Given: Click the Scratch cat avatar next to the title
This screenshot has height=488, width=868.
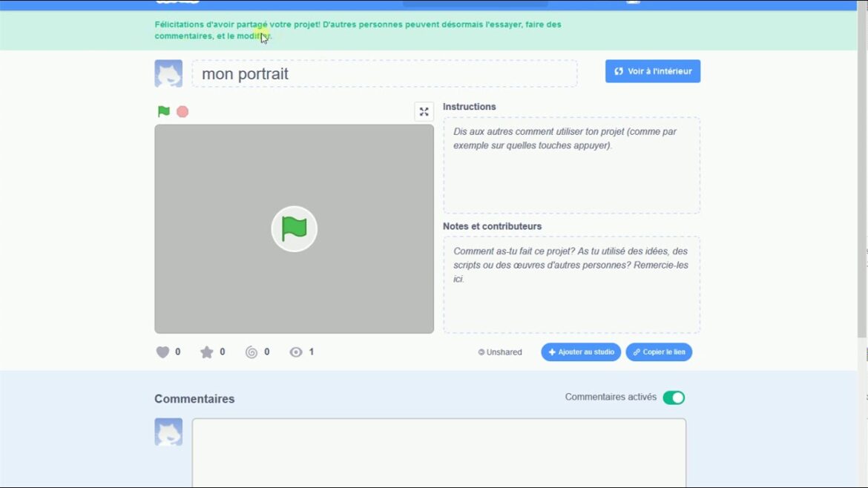Looking at the screenshot, I should click(168, 73).
